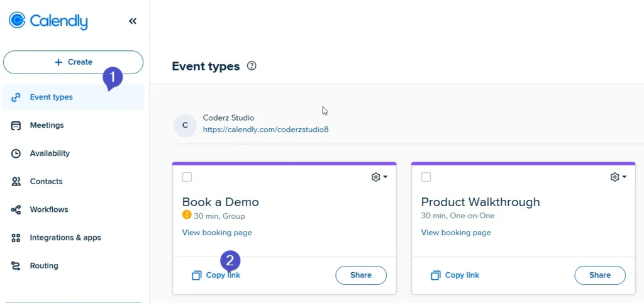644x303 pixels.
Task: View booking page for Book a Demo
Action: pos(217,233)
